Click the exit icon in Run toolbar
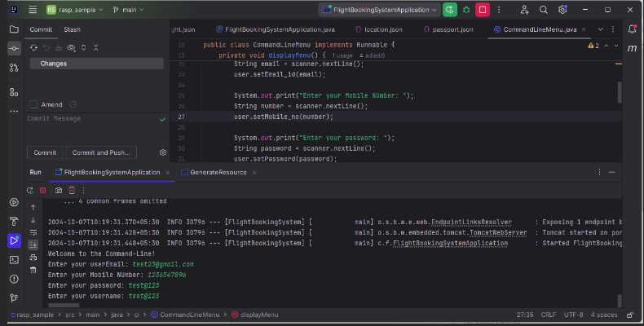Viewport: 644px width, 326px height. coord(72,191)
